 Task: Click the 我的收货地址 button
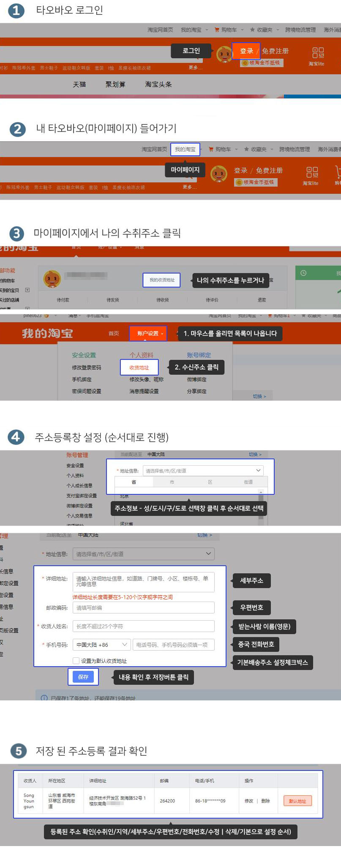(x=162, y=280)
